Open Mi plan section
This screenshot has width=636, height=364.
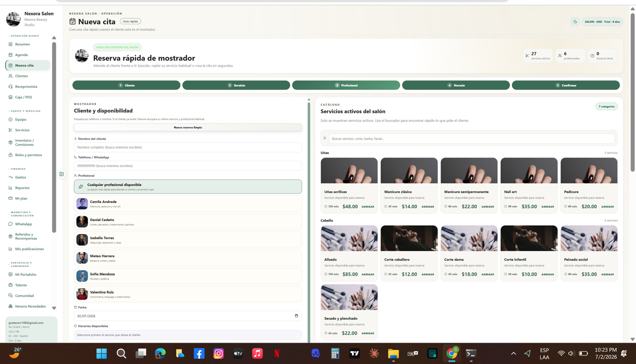click(x=28, y=198)
